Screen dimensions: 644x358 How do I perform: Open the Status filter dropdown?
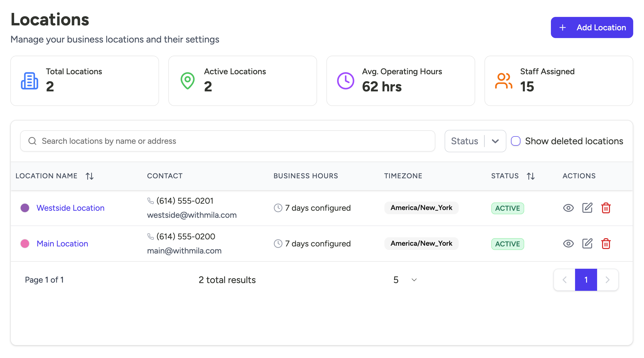pyautogui.click(x=475, y=141)
